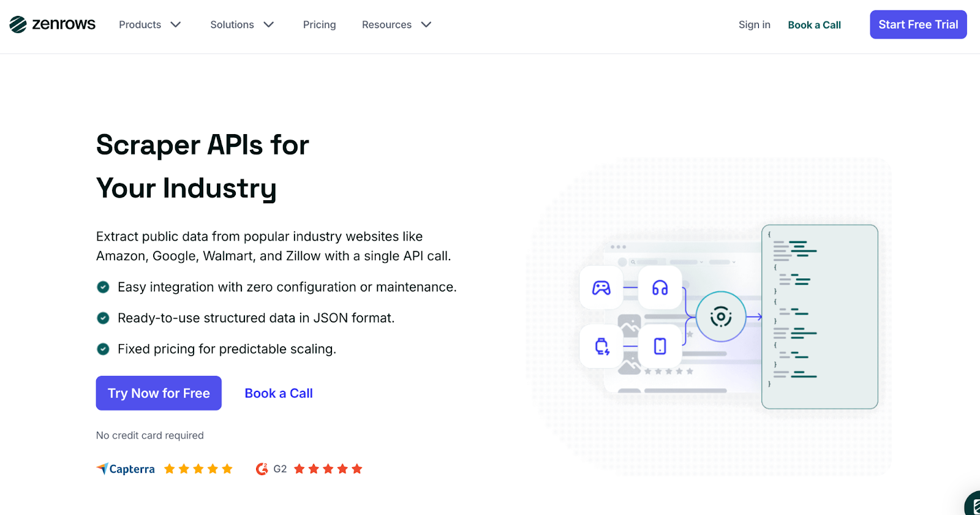Click the headphones icon tile

pyautogui.click(x=660, y=288)
